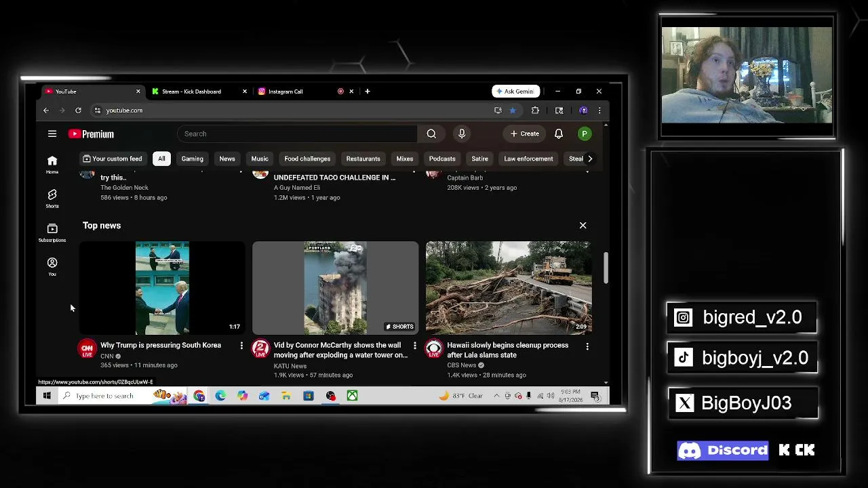
Task: Close the Stream - Kick Dashboard tab
Action: click(x=245, y=91)
